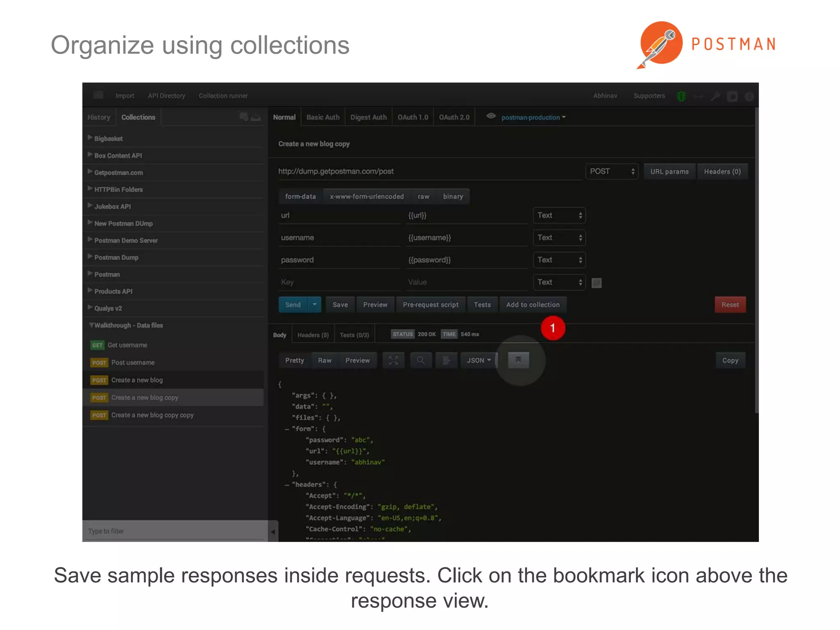
Task: Switch response view to Pretty
Action: click(294, 360)
